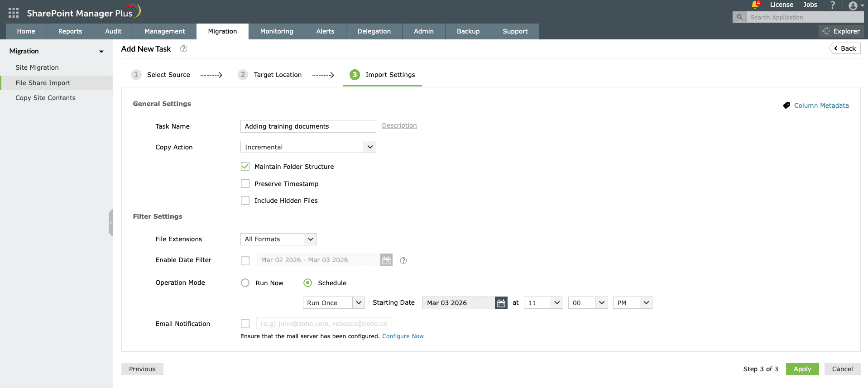Open the Backup tab
The image size is (868, 388).
coord(468,31)
